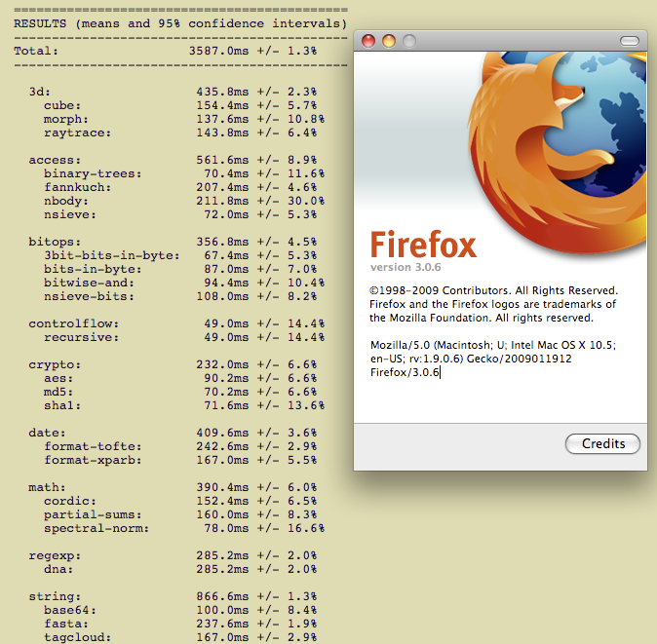Click the 'cube:' result row
Image resolution: width=657 pixels, height=644 pixels.
click(180, 105)
